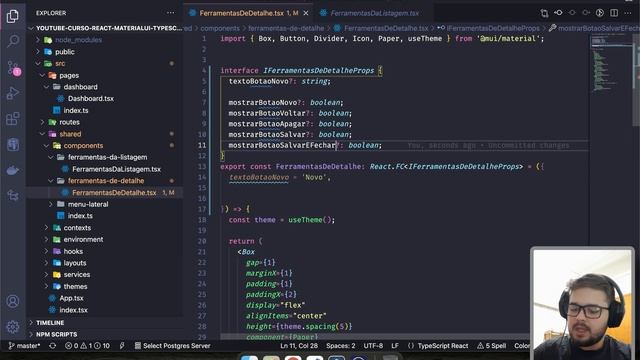Screen dimensions: 640x360
Task: Click the lightning bolt status bar icon
Action: coord(122,346)
